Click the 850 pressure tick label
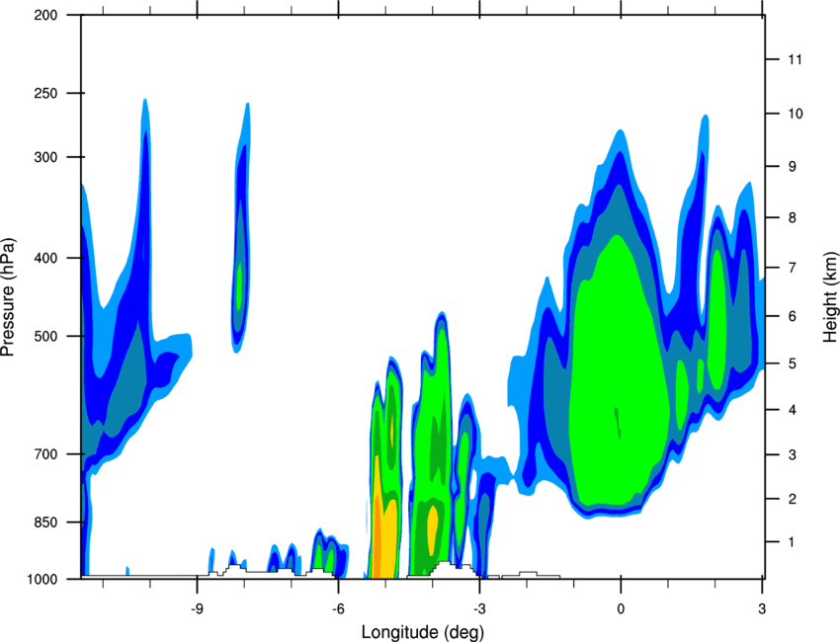This screenshot has width=840, height=642. (x=45, y=522)
